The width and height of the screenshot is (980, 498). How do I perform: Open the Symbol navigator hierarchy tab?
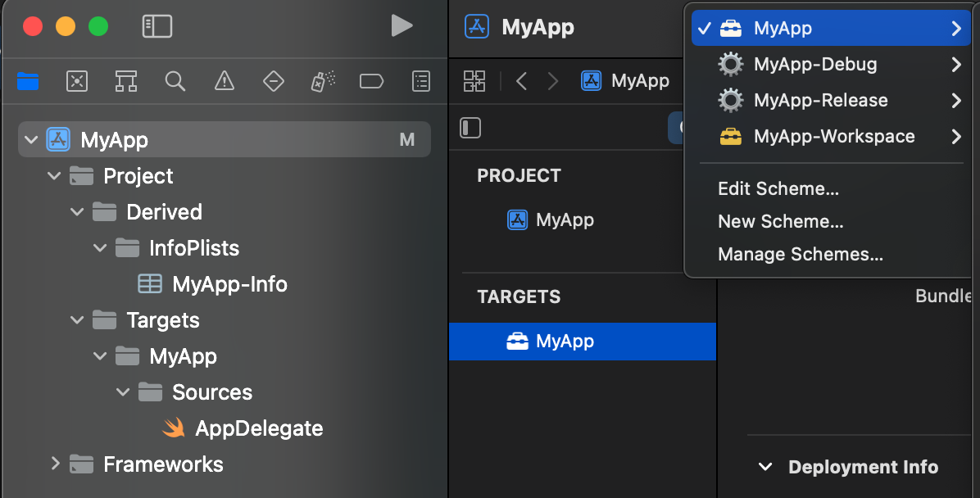(125, 81)
